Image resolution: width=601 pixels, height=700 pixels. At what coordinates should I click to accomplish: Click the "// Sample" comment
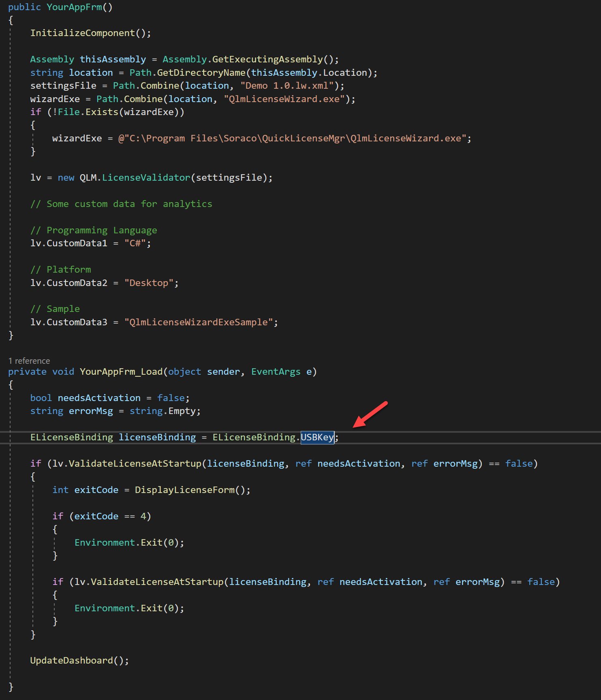pyautogui.click(x=55, y=309)
